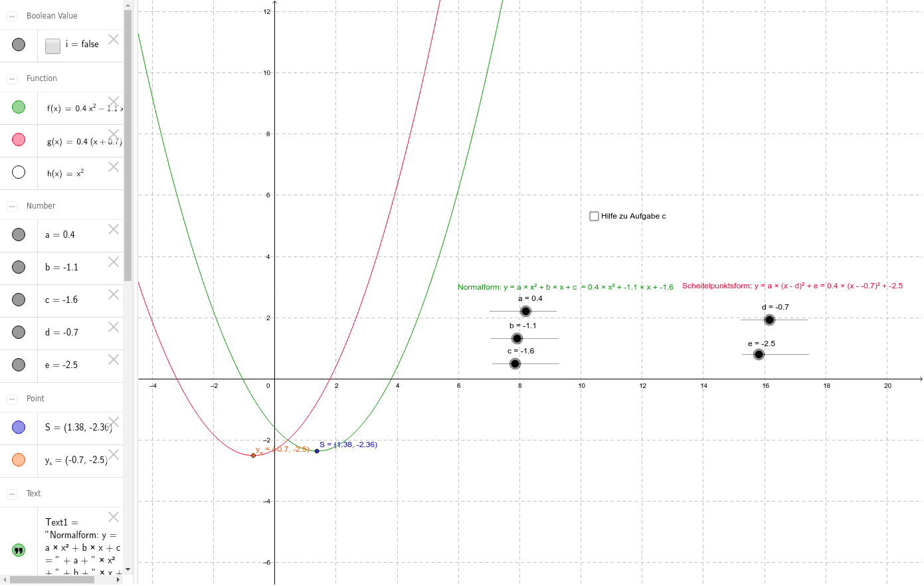This screenshot has height=586, width=924.
Task: Toggle visibility of green function f(x)
Action: [x=19, y=107]
